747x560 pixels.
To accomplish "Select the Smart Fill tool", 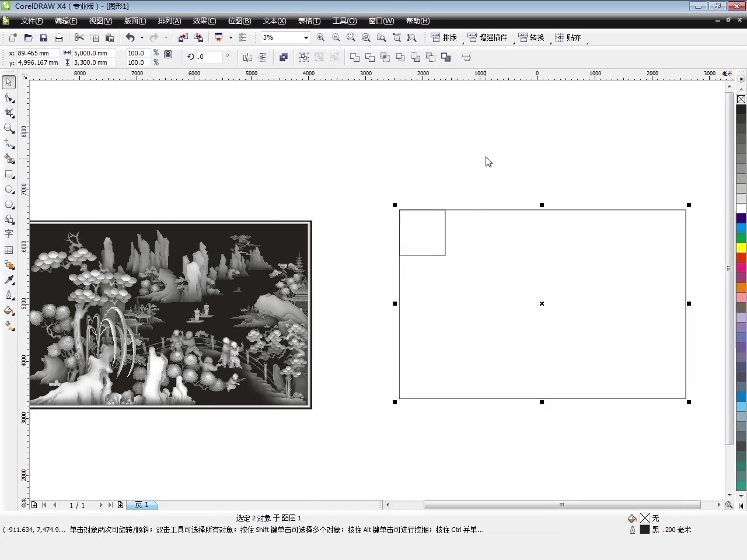I will [x=9, y=159].
